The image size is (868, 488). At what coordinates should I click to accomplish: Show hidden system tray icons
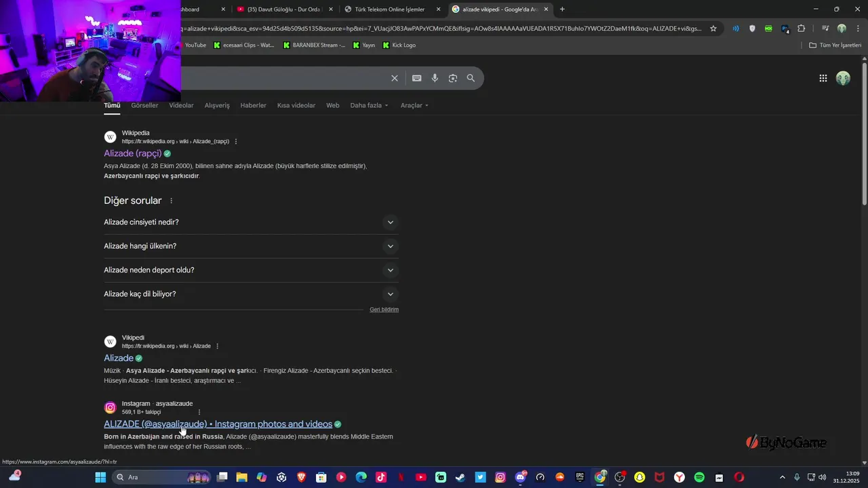[x=782, y=477]
